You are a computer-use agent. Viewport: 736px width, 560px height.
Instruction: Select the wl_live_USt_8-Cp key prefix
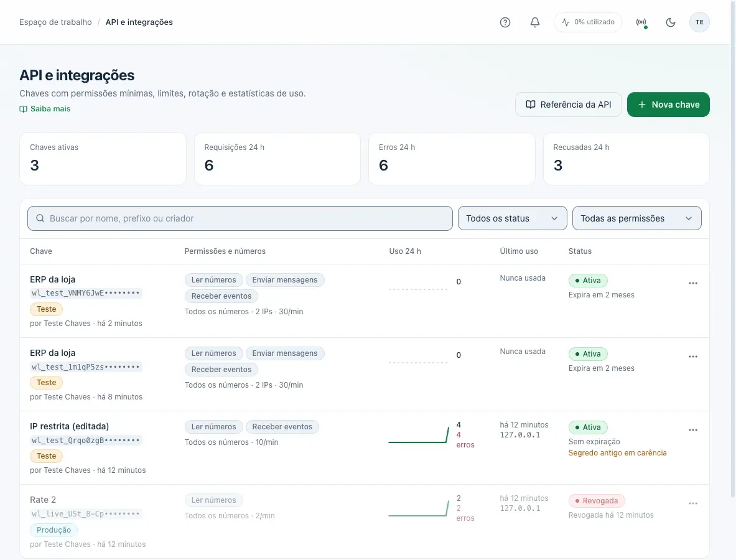pos(86,513)
